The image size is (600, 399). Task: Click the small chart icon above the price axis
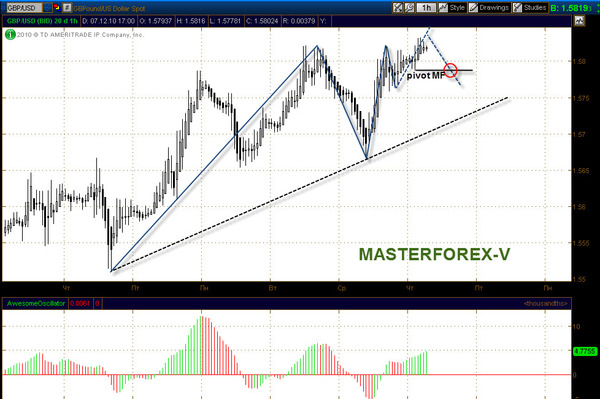pyautogui.click(x=579, y=21)
